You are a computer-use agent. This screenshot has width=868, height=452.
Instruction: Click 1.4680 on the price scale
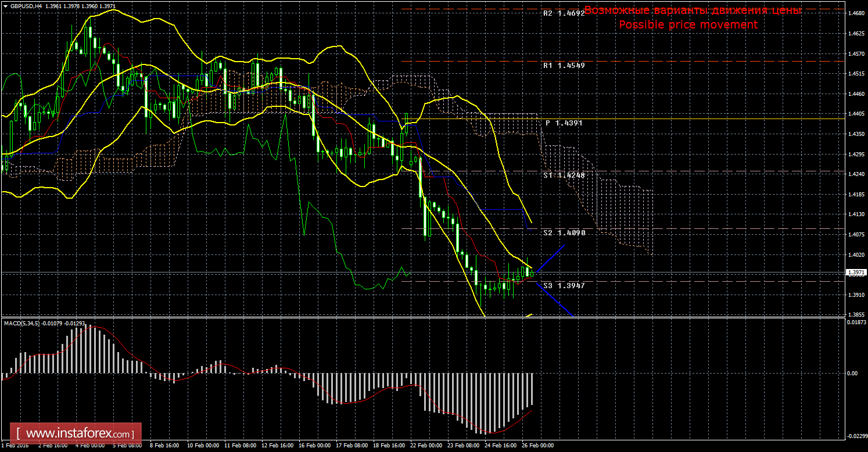point(855,13)
